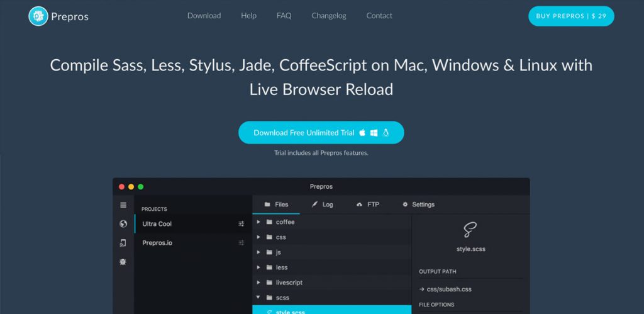The width and height of the screenshot is (644, 314).
Task: Click the Buy Prepros $29 button
Action: coord(570,16)
